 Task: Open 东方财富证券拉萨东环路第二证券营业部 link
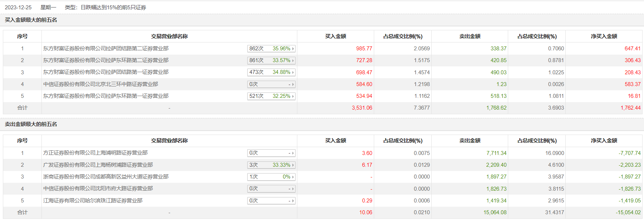[106, 60]
